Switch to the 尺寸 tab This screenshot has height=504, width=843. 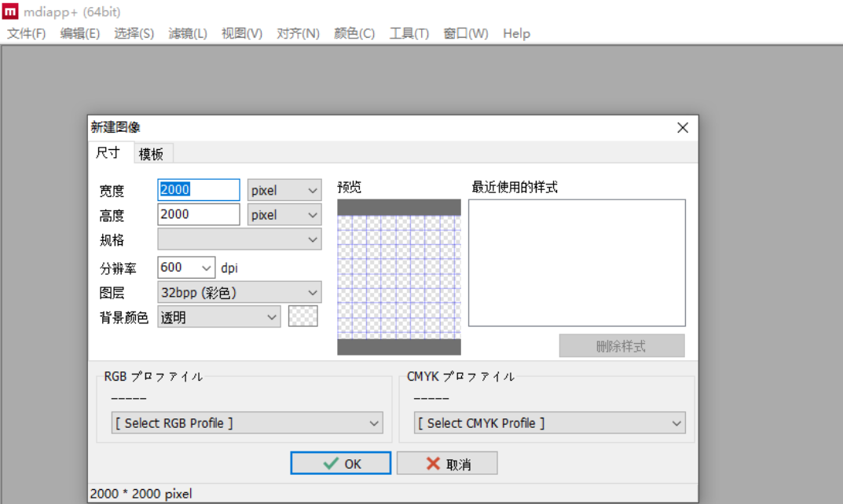(x=108, y=153)
